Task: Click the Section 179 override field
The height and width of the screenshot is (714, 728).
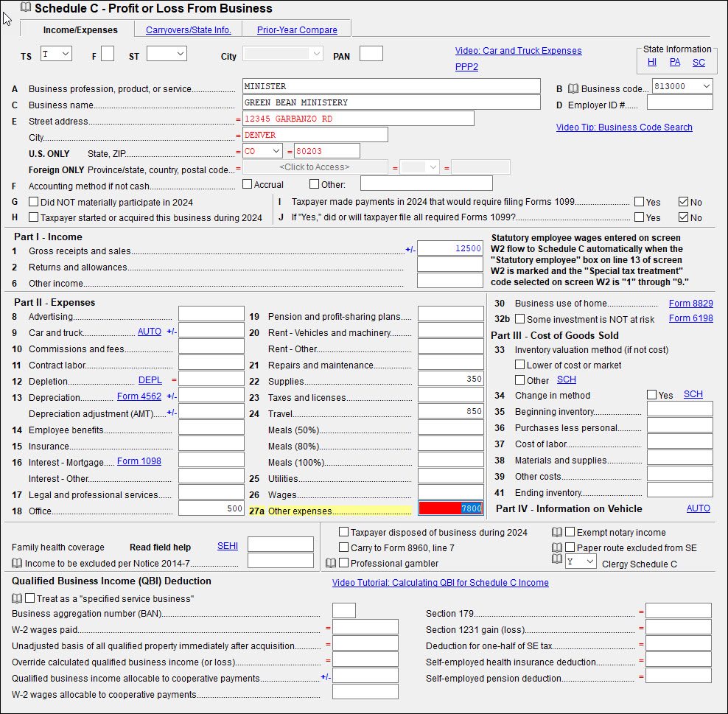Action: coord(679,611)
